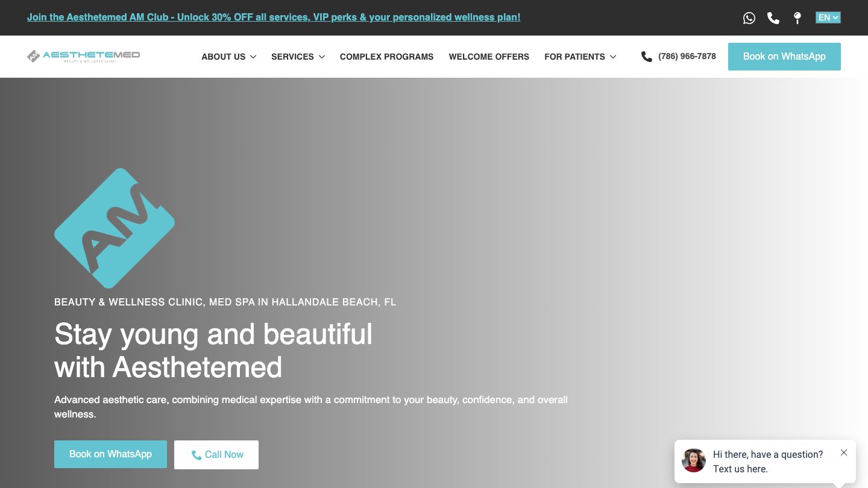The image size is (868, 488).
Task: Click Book on WhatsApp in header
Action: [x=784, y=57]
